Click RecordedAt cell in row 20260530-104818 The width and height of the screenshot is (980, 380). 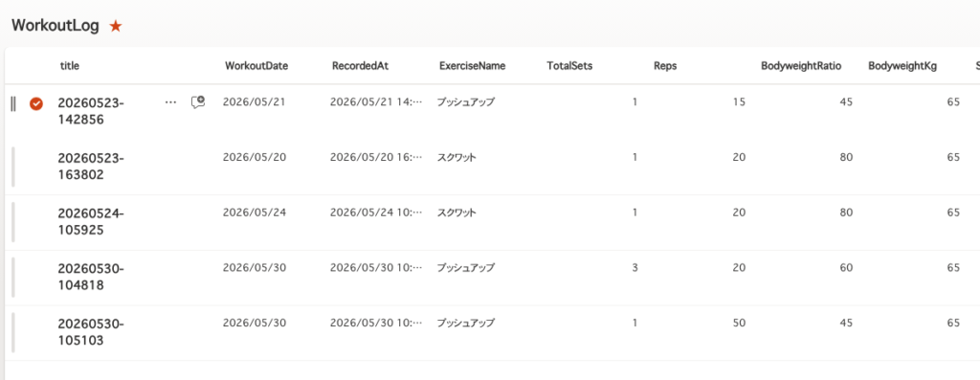click(x=376, y=267)
